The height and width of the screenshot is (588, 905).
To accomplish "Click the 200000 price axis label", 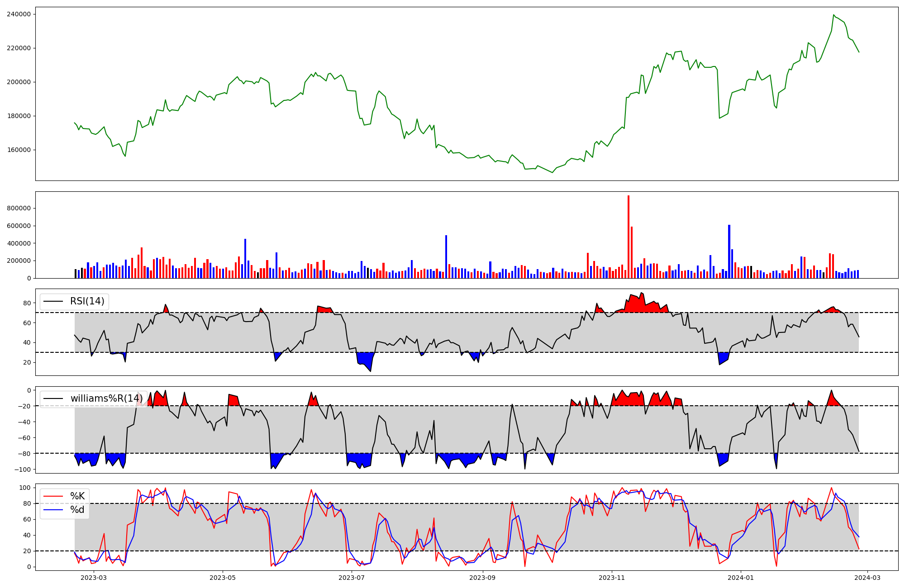I will (19, 82).
